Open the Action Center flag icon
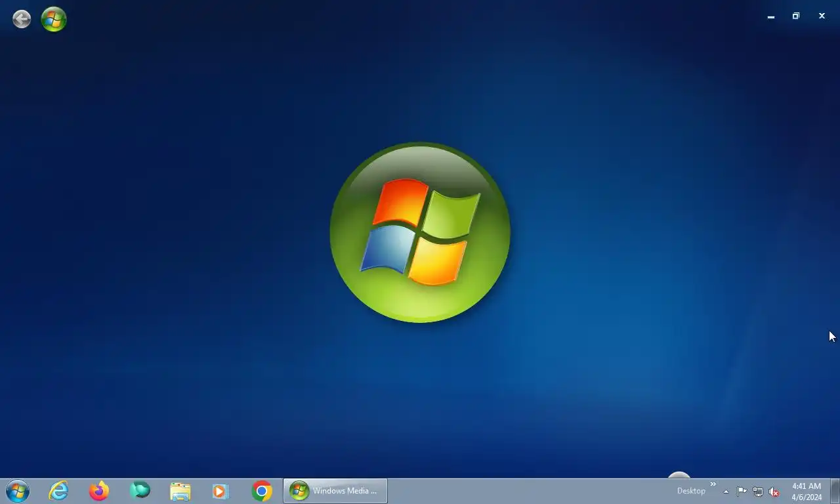Screen dimensions: 840x504 point(742,492)
